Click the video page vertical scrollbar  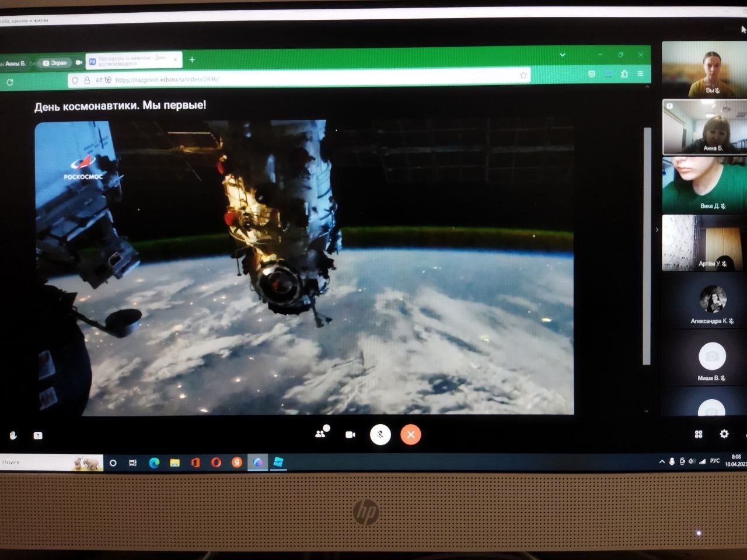pyautogui.click(x=647, y=246)
